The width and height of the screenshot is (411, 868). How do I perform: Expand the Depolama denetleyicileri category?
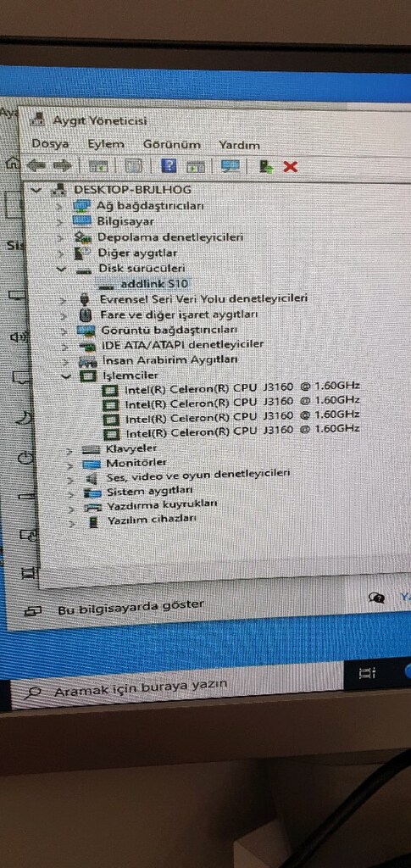(61, 238)
